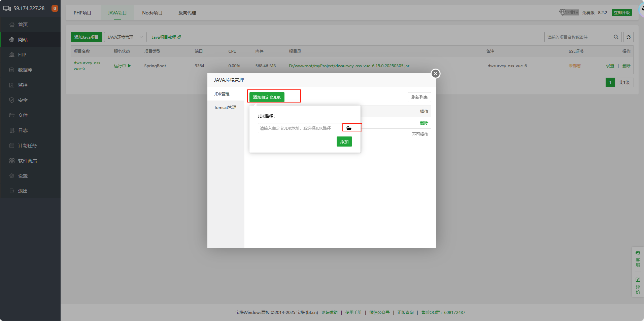The width and height of the screenshot is (644, 321).
Task: Open the Java项目教程 link
Action: pos(166,37)
